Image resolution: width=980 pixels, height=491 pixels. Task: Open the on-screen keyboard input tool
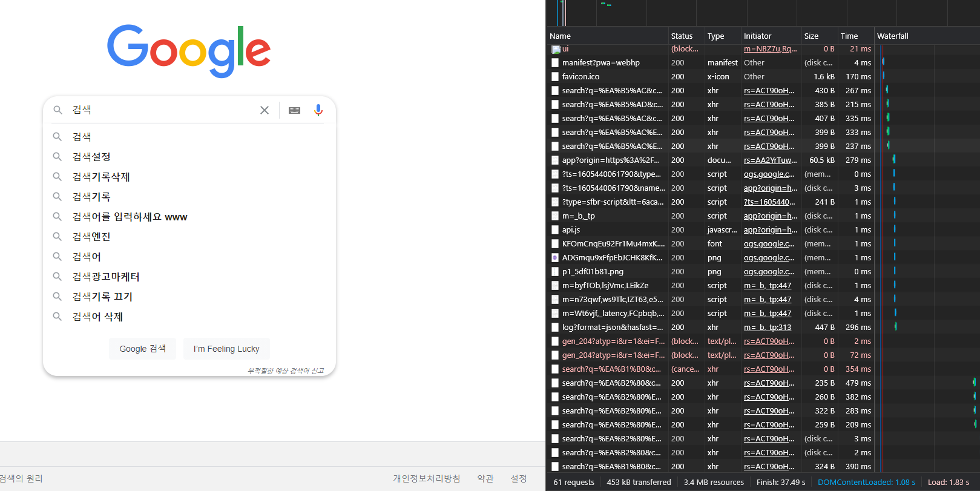295,110
